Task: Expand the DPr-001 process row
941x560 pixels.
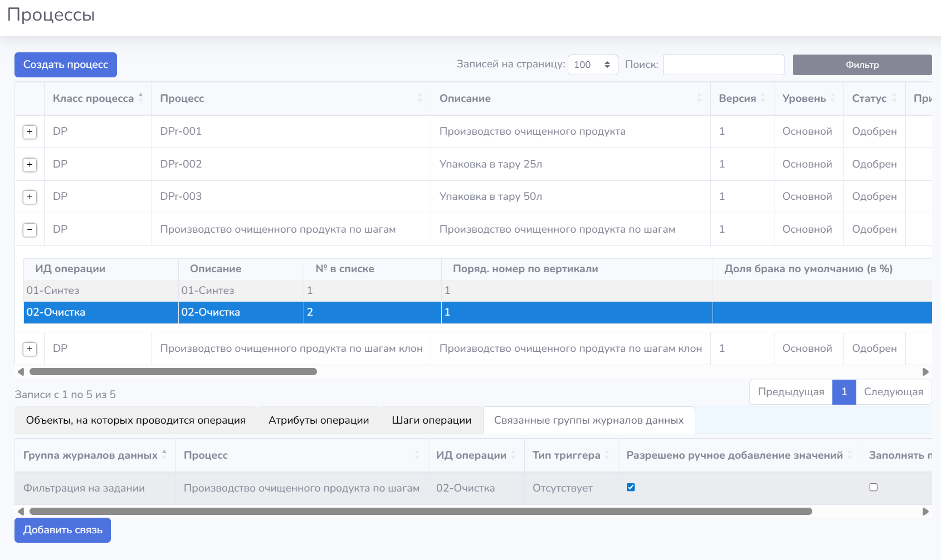Action: pos(30,132)
